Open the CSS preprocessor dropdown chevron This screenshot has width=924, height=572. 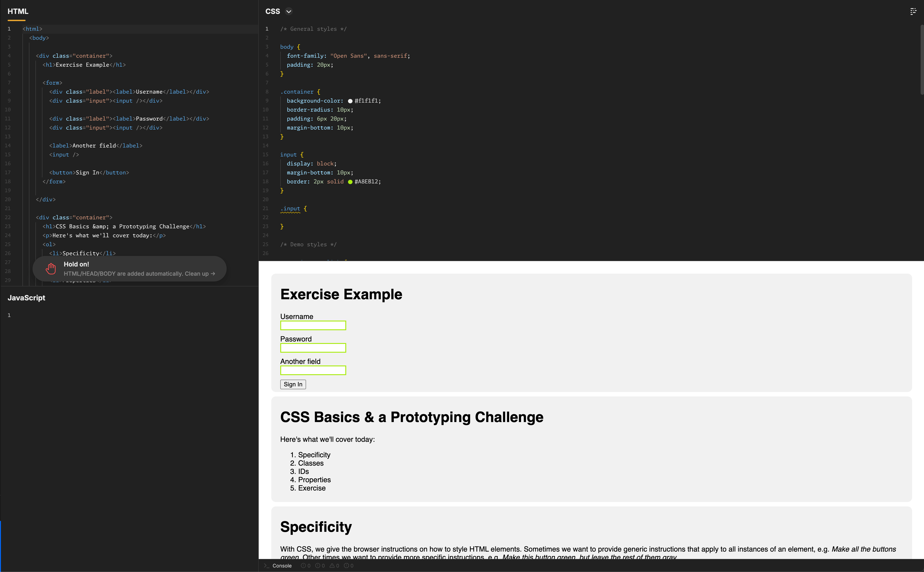click(x=289, y=11)
